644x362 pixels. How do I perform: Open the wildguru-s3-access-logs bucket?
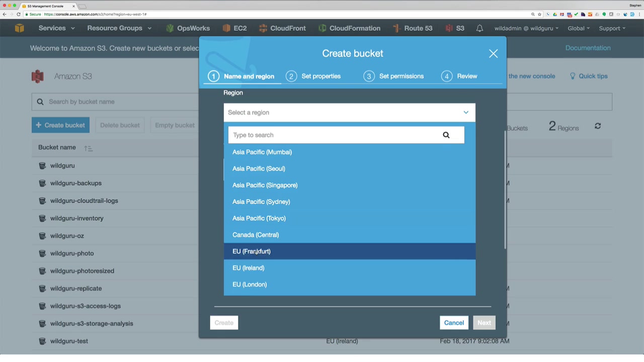tap(85, 306)
